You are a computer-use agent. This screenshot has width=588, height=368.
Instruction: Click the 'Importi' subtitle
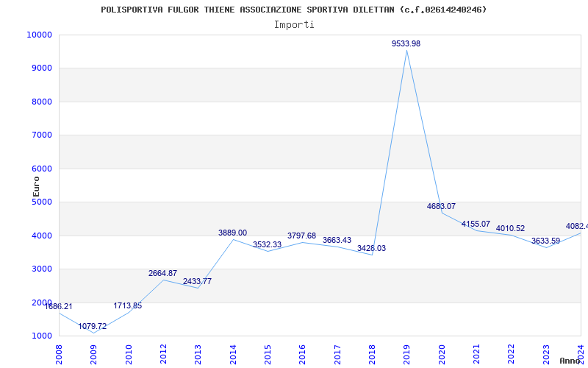[x=294, y=25]
